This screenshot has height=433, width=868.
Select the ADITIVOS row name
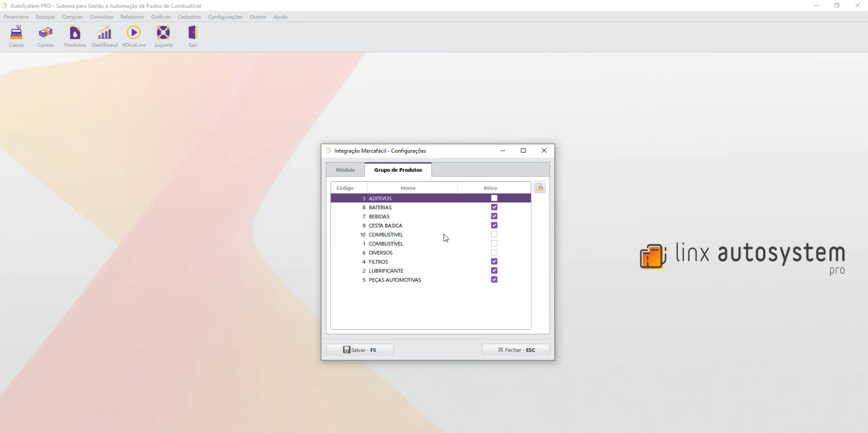(x=380, y=198)
